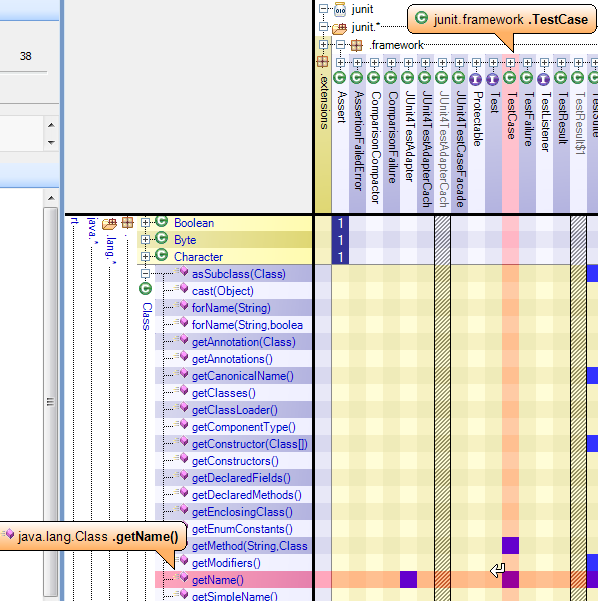Click the method icon beside cast(Object)
This screenshot has height=601, width=598.
[x=183, y=288]
